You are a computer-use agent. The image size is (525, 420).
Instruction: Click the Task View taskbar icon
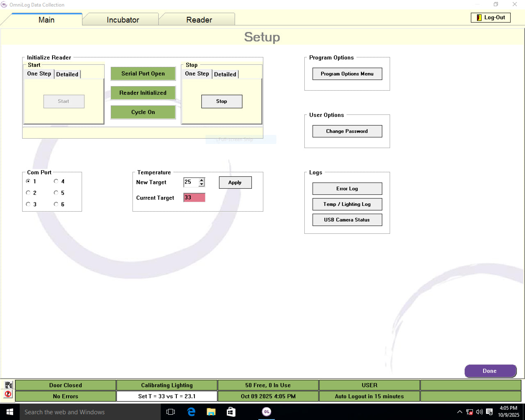pyautogui.click(x=171, y=412)
